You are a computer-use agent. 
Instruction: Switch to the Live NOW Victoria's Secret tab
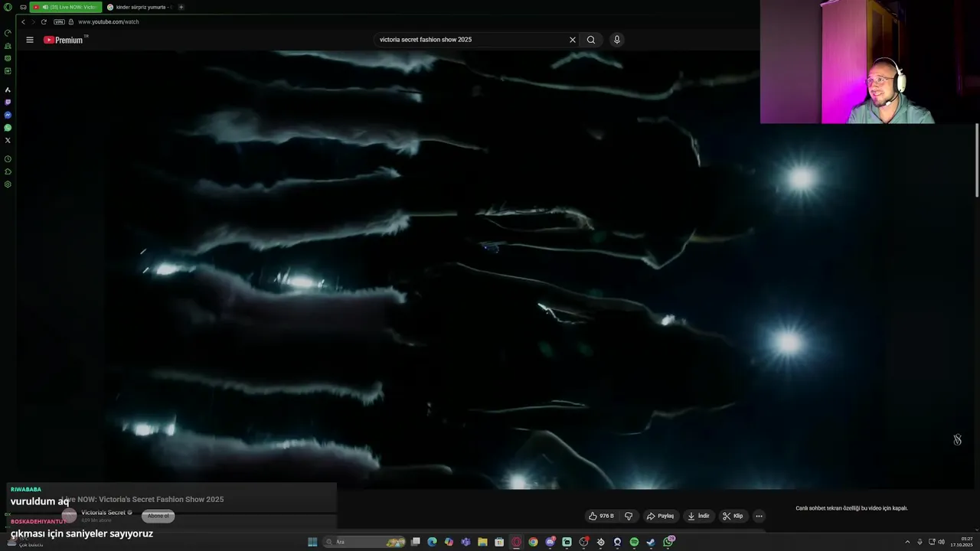click(x=65, y=7)
